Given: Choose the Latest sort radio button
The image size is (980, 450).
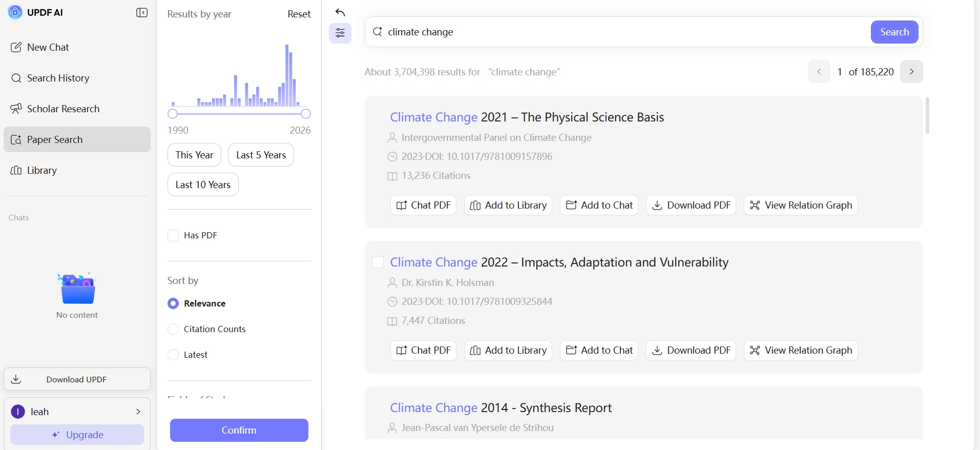Looking at the screenshot, I should point(173,355).
